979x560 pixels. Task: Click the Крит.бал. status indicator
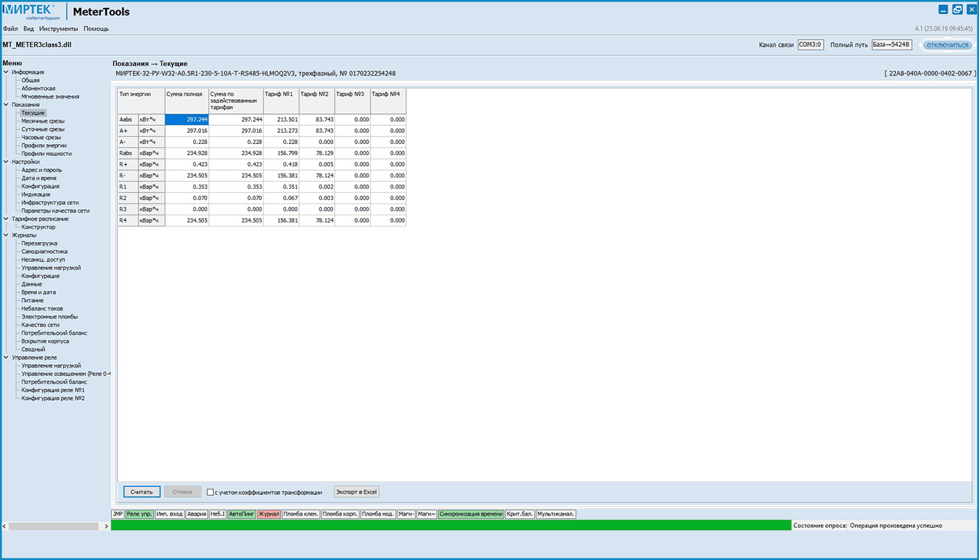[520, 514]
